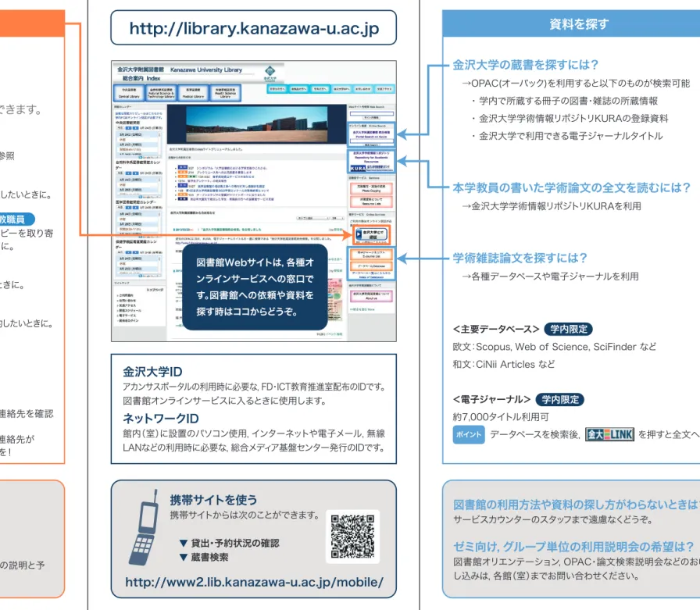Click the 金大LINK badge icon

coord(609,434)
